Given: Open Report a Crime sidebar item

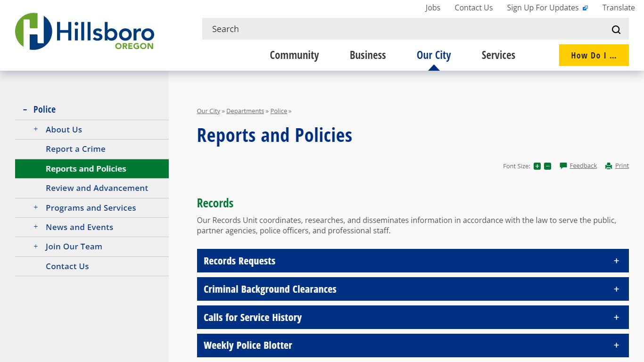Looking at the screenshot, I should (x=75, y=149).
